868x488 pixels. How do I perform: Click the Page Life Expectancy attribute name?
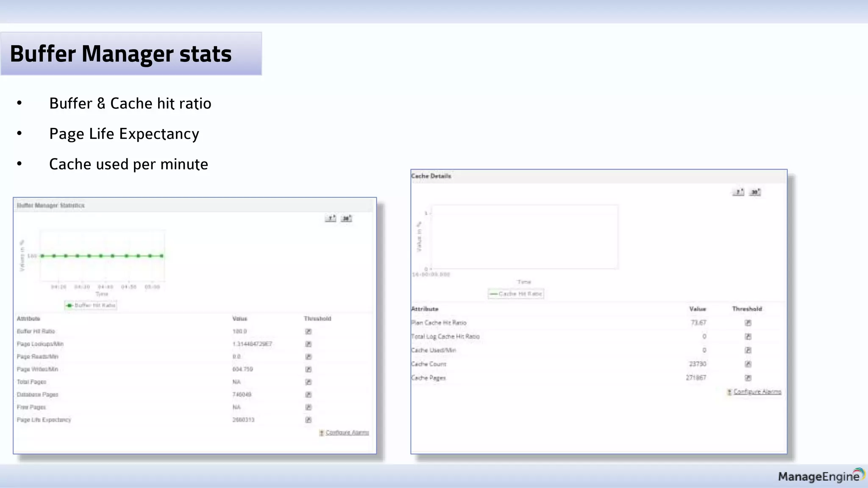pos(44,420)
